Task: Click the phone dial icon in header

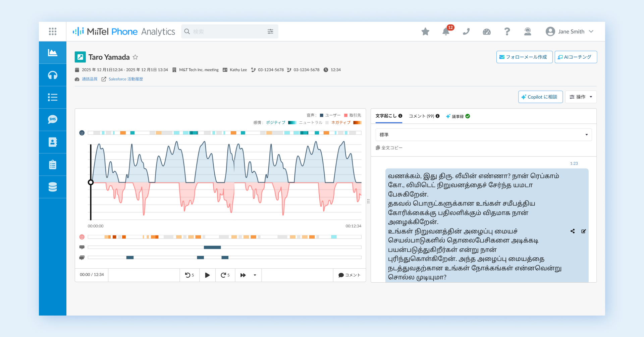Action: coord(466,32)
